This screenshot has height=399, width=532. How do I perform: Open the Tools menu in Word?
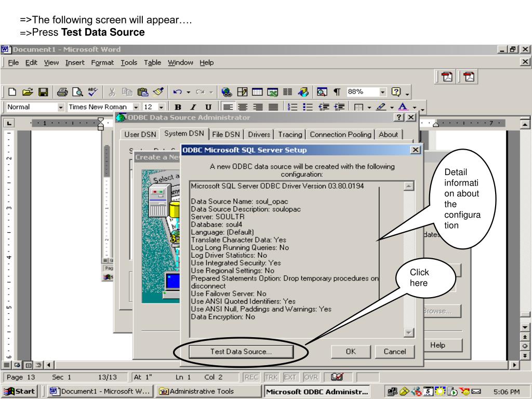tap(129, 63)
